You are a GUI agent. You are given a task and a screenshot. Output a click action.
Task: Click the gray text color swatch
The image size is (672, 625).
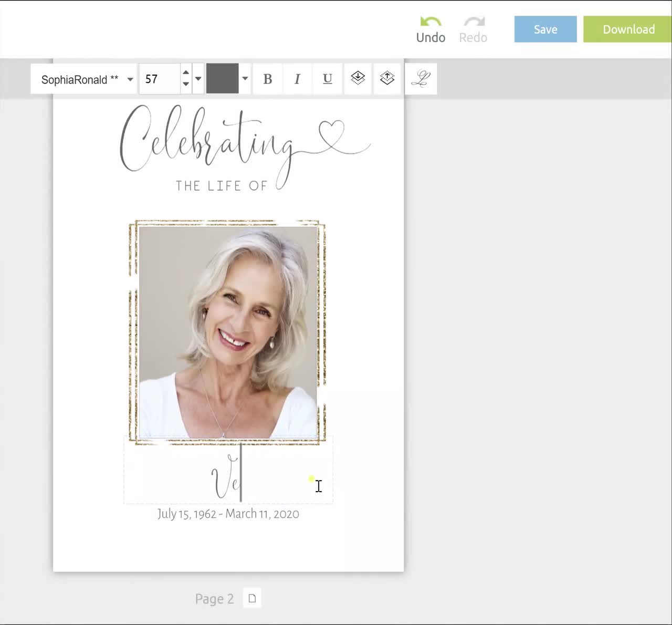[x=222, y=79]
